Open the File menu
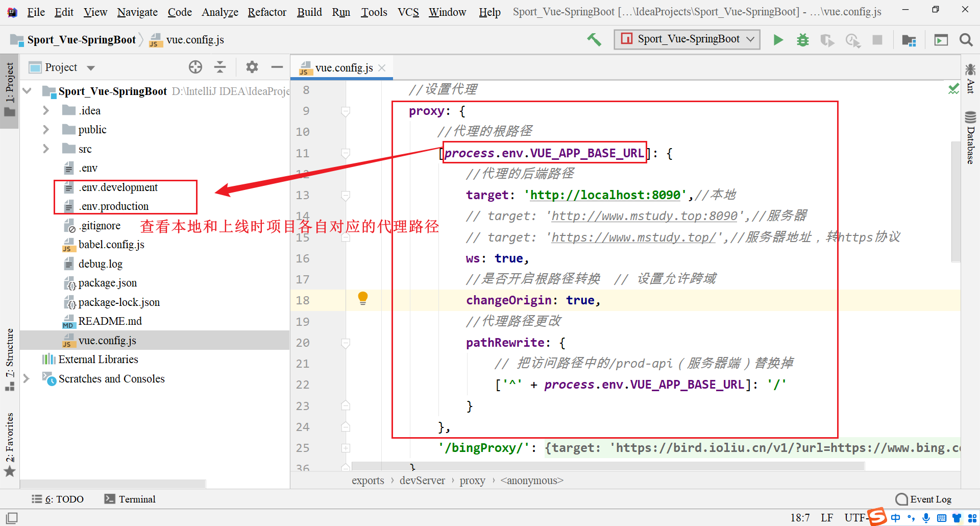 click(x=36, y=12)
